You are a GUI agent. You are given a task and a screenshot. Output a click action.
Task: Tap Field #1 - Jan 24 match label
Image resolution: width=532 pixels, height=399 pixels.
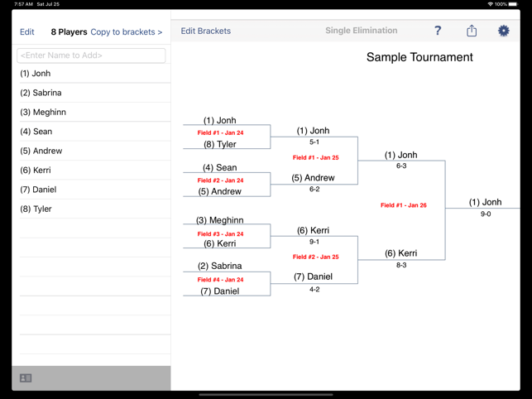[x=221, y=132]
